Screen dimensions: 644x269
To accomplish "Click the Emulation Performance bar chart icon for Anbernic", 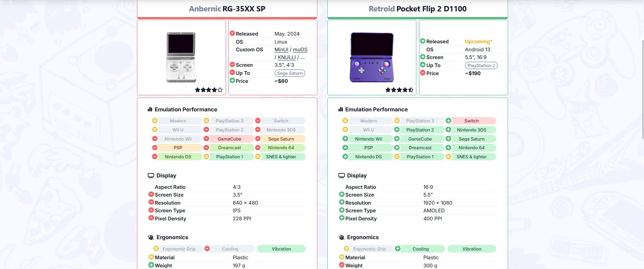I will click(150, 109).
